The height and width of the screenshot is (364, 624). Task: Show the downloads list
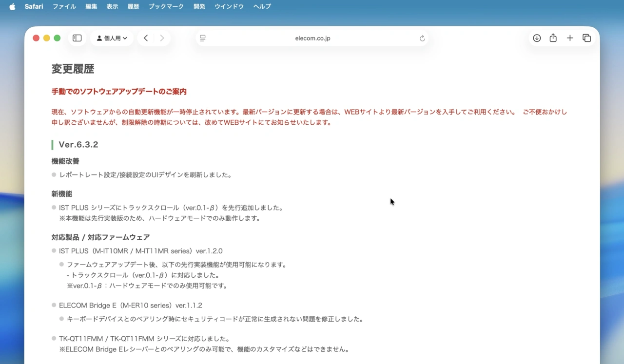point(537,38)
